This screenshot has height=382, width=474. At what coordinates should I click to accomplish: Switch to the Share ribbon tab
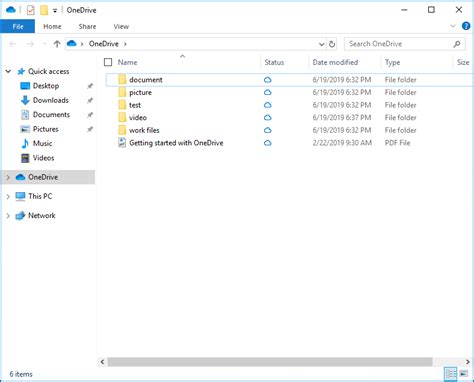87,26
